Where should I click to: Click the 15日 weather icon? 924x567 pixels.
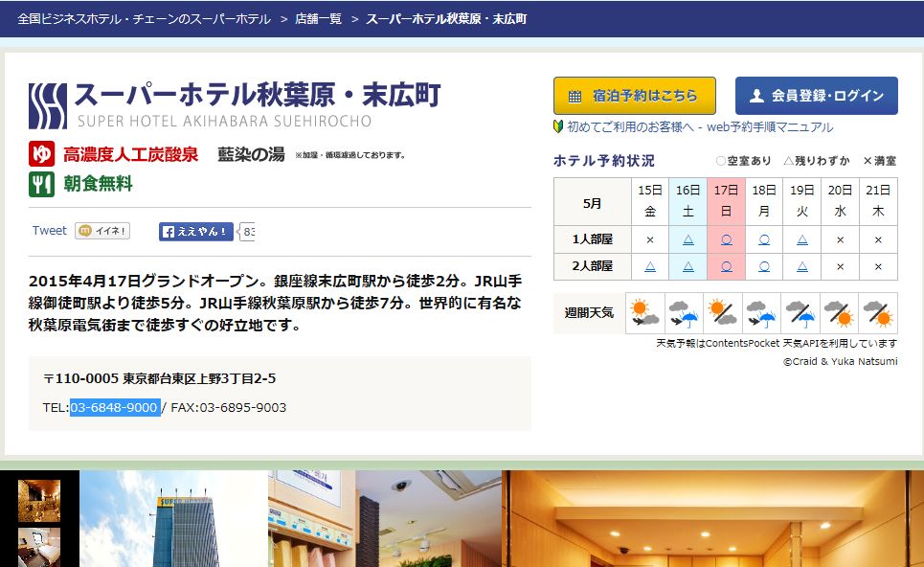pyautogui.click(x=644, y=312)
